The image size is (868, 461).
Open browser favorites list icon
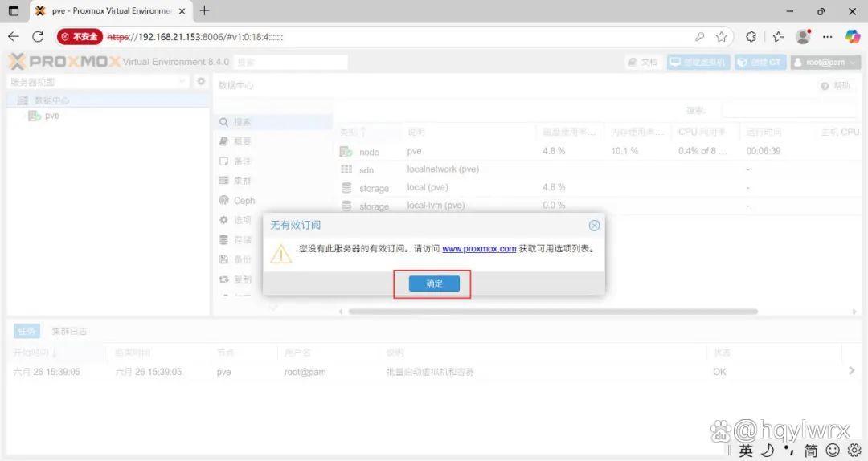[x=778, y=36]
